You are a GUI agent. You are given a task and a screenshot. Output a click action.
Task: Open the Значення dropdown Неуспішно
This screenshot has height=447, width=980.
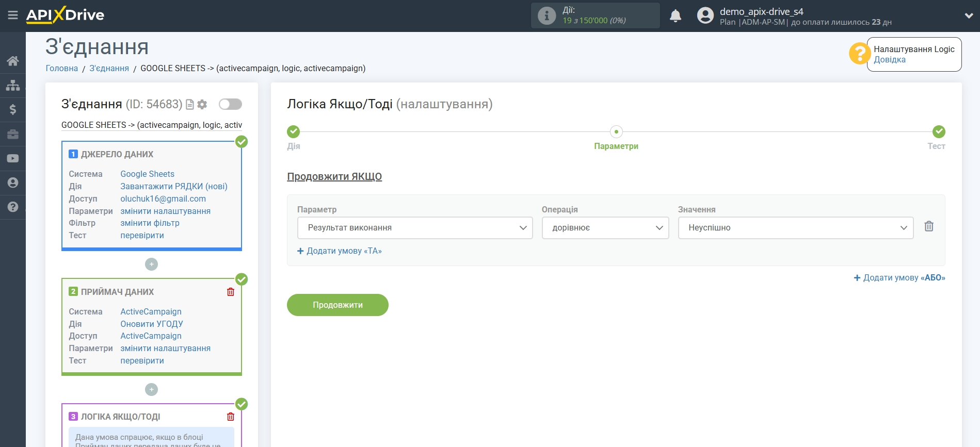coord(796,228)
